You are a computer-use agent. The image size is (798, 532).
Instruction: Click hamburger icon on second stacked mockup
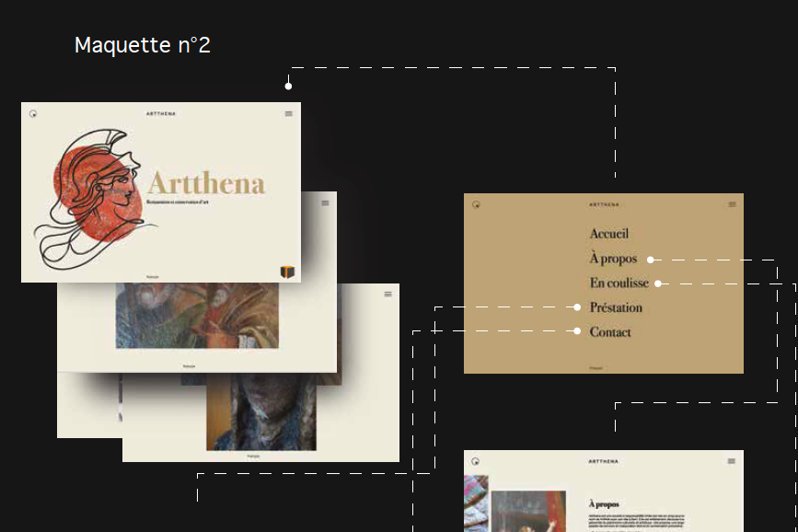coord(325,203)
